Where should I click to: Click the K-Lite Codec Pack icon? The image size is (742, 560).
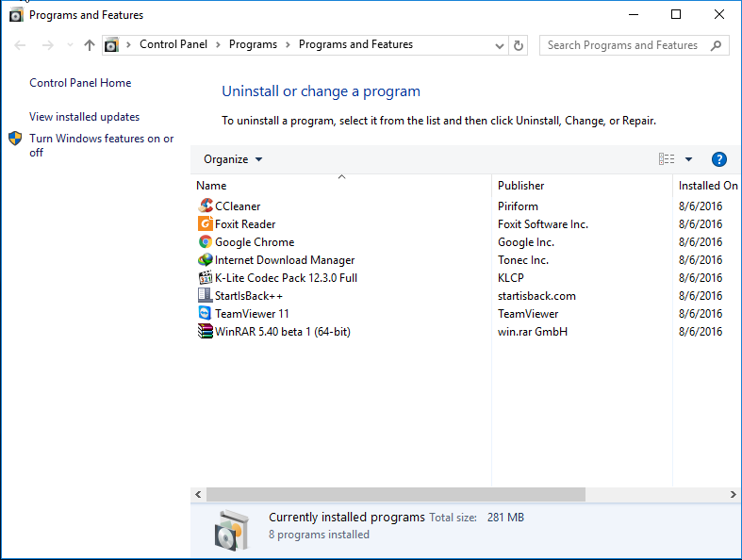[x=206, y=277]
